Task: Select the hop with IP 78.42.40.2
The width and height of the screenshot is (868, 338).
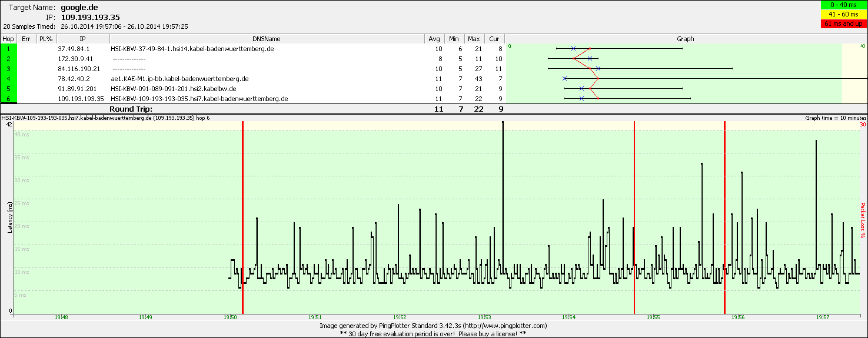Action: tap(74, 79)
